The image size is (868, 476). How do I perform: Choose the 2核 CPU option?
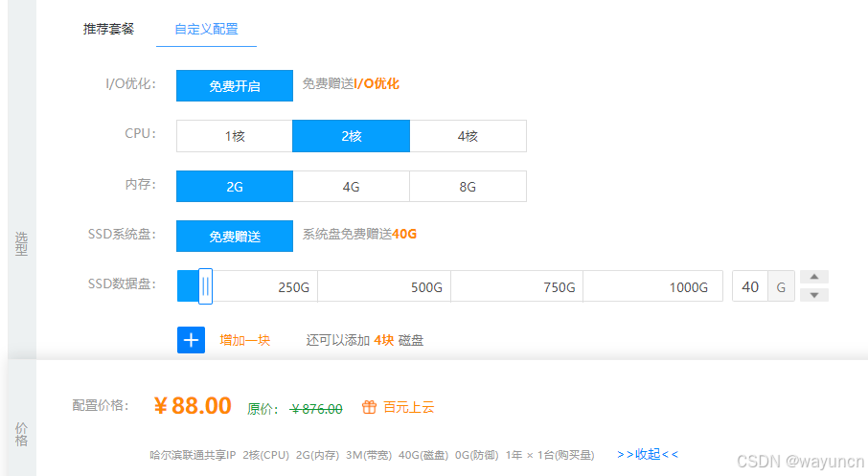click(351, 136)
